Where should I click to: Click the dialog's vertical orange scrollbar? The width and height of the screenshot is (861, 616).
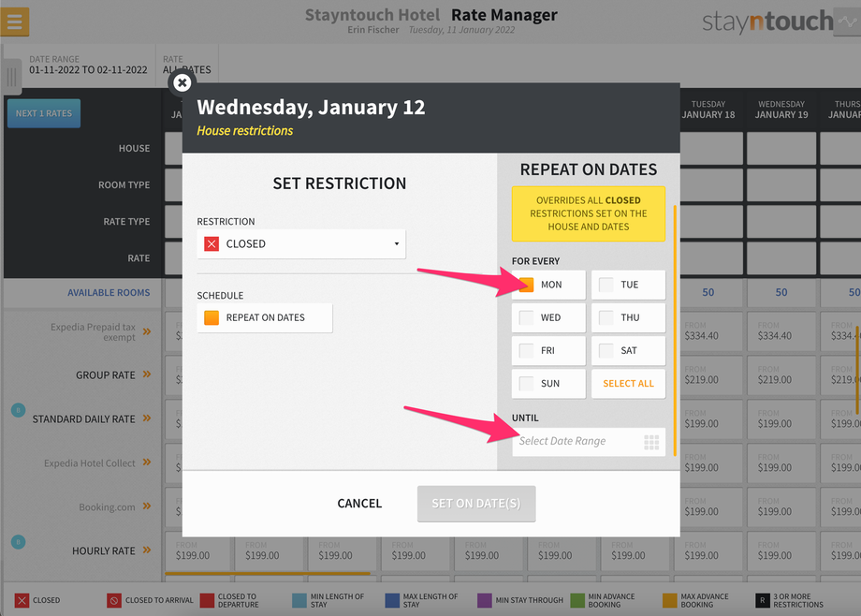coord(675,330)
